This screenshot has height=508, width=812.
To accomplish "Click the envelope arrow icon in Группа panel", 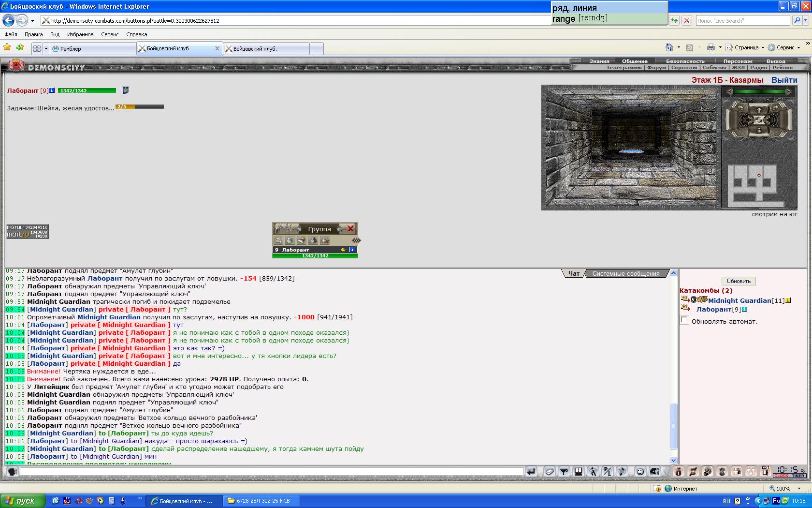I will tap(278, 240).
